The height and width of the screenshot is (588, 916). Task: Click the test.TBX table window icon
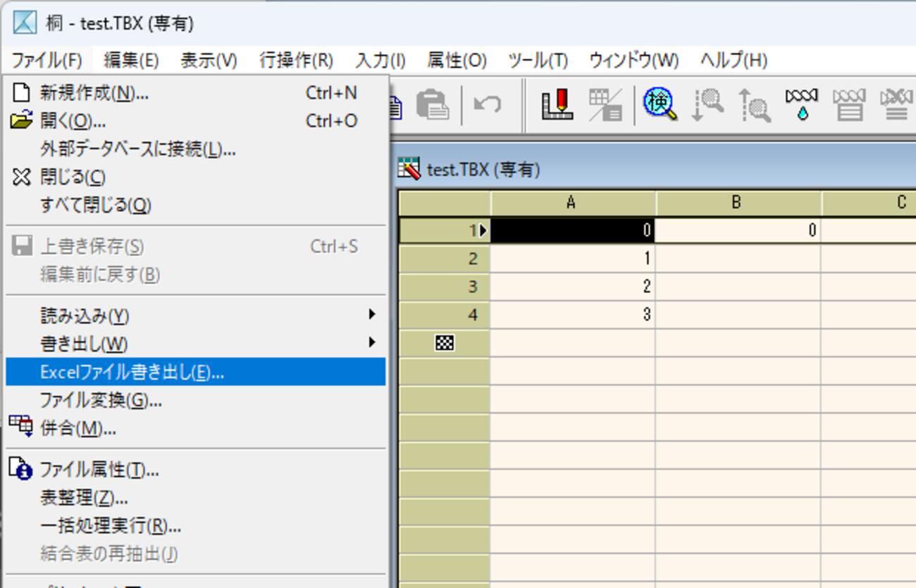pyautogui.click(x=409, y=169)
